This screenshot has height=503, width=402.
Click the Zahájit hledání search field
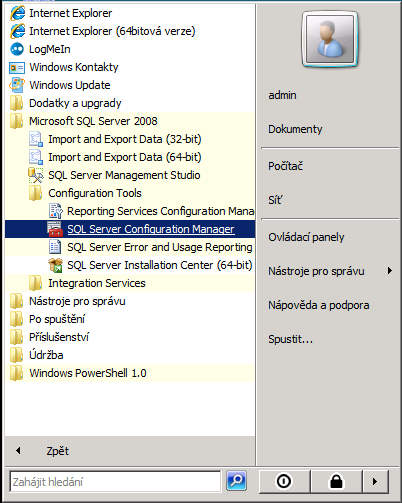click(x=115, y=482)
